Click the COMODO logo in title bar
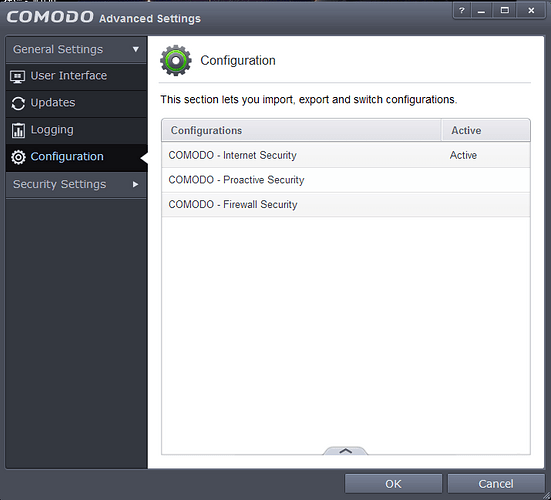Image resolution: width=551 pixels, height=500 pixels. (50, 17)
